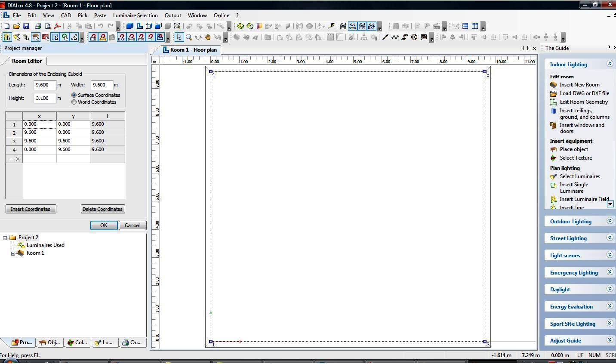Click the Undo arrow icon
Image resolution: width=616 pixels, height=364 pixels.
[x=100, y=26]
